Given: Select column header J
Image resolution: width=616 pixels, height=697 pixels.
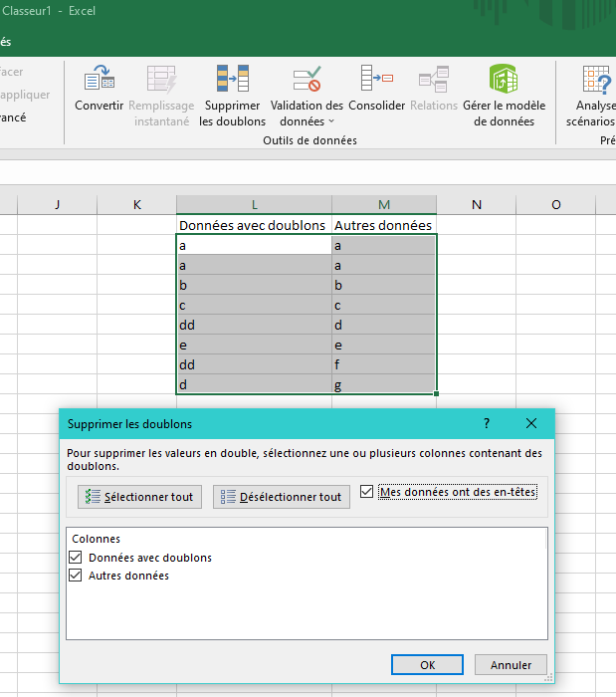Looking at the screenshot, I should pyautogui.click(x=58, y=204).
